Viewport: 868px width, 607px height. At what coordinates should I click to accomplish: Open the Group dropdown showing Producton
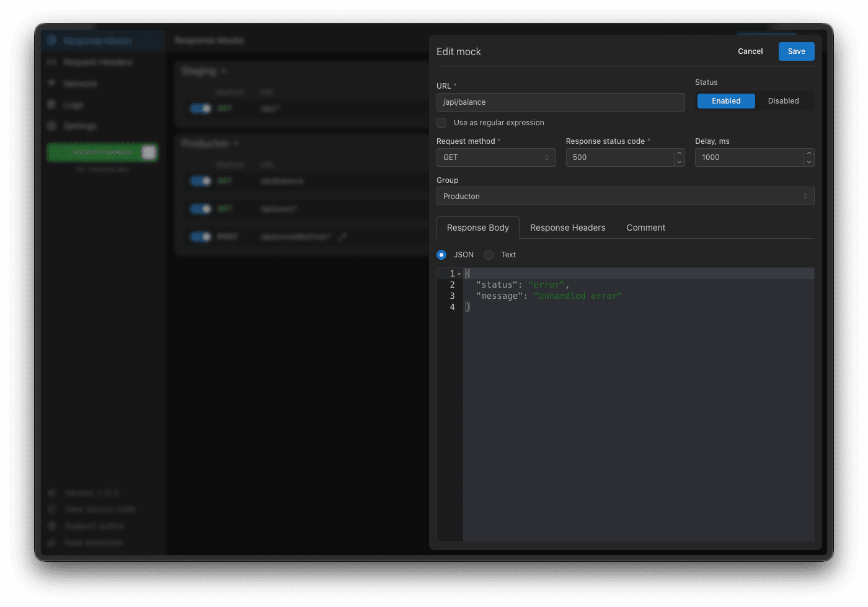pos(626,197)
